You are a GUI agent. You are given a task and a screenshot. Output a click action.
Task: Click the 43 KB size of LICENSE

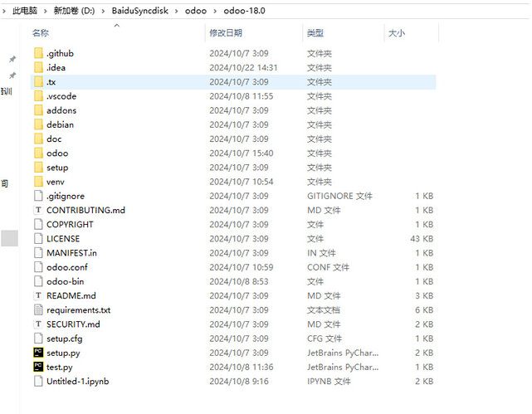[422, 238]
